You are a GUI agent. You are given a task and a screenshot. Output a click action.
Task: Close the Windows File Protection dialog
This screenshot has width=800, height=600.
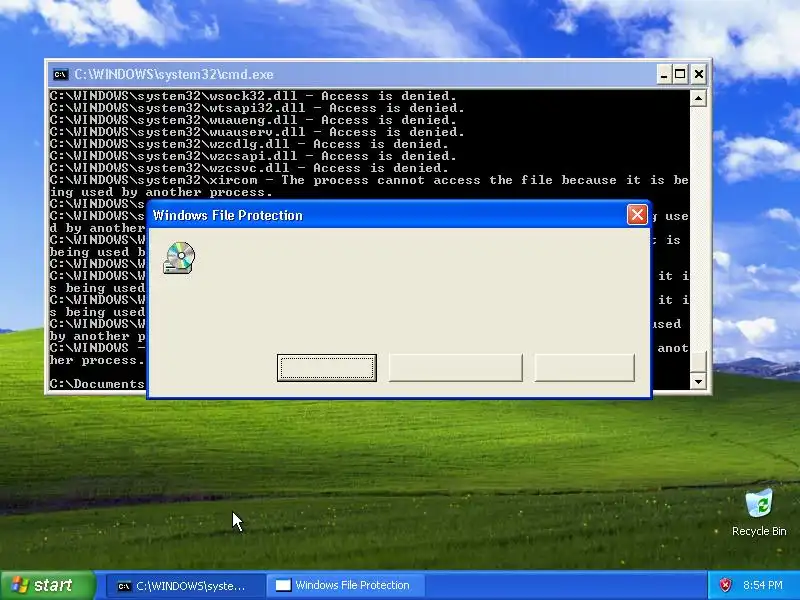pyautogui.click(x=637, y=215)
